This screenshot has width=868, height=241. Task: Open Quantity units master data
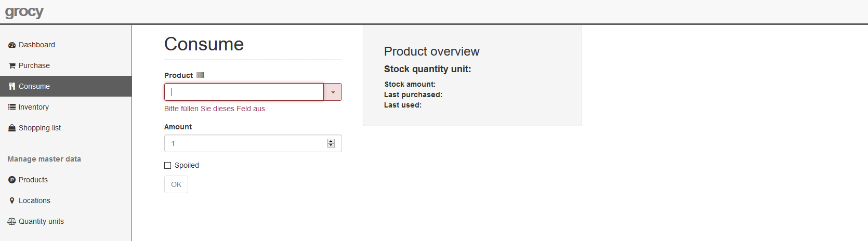point(41,221)
